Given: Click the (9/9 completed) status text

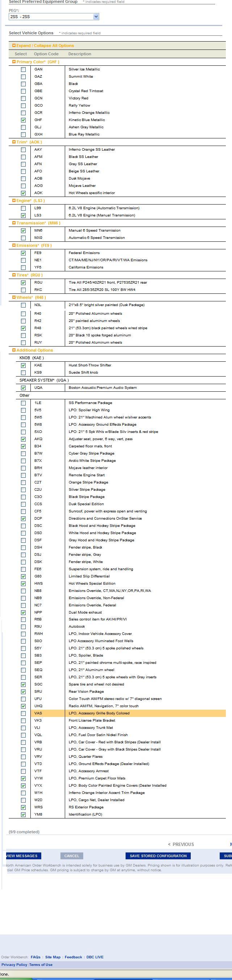Looking at the screenshot, I should coord(24,831).
